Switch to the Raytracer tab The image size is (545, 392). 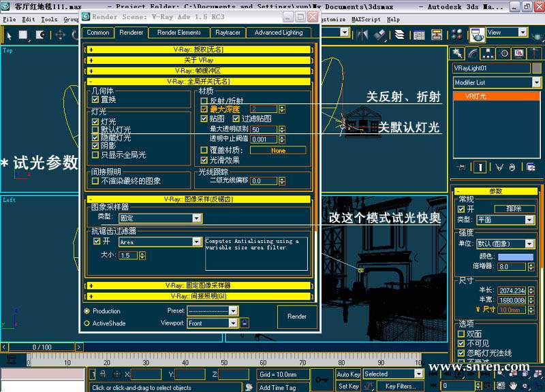228,32
